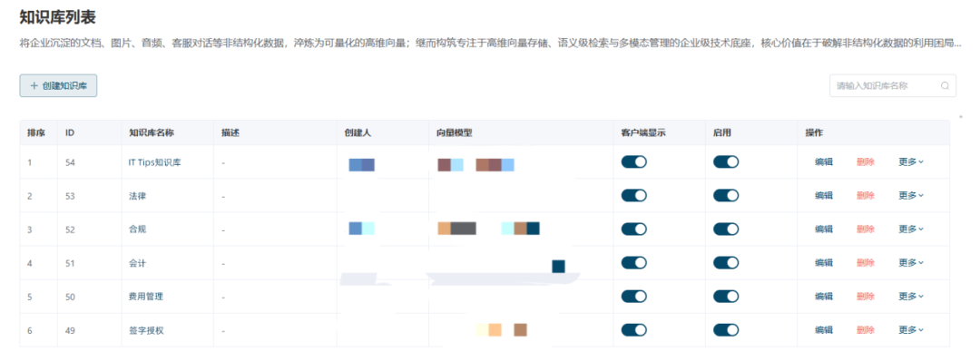Expand 更多 options for 费用管理 row
The width and height of the screenshot is (980, 361).
(911, 297)
